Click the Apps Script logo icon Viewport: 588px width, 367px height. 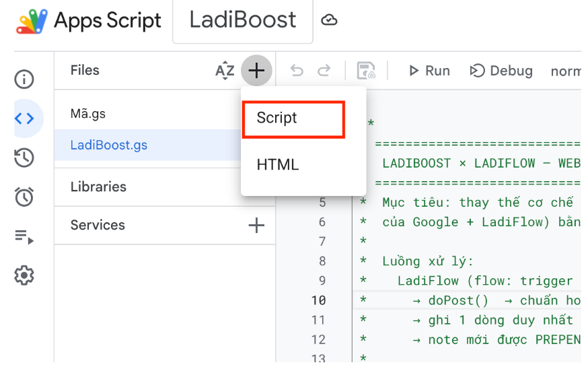click(32, 21)
